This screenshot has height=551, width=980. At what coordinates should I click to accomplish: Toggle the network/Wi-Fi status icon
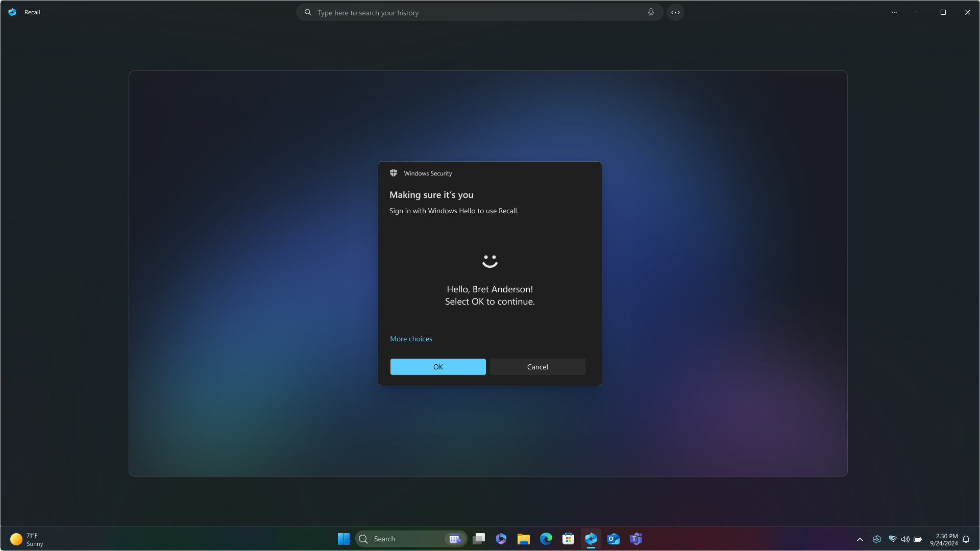pos(893,539)
